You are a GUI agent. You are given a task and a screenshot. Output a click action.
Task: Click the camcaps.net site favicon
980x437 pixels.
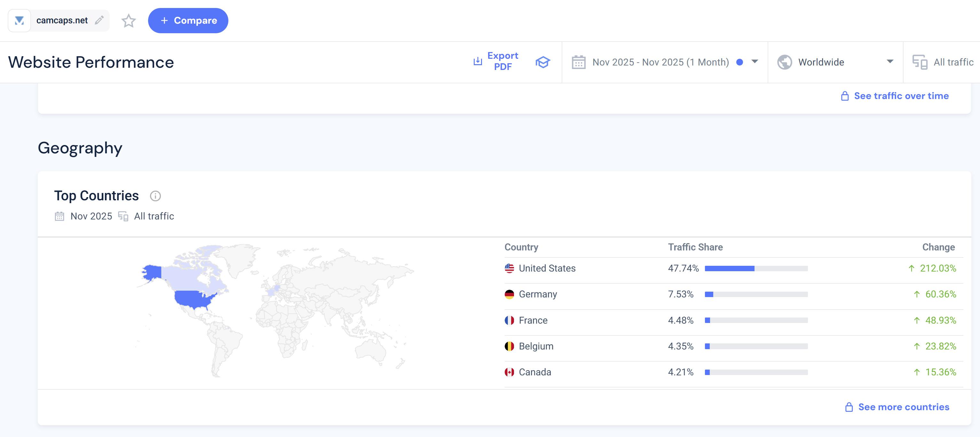click(20, 20)
